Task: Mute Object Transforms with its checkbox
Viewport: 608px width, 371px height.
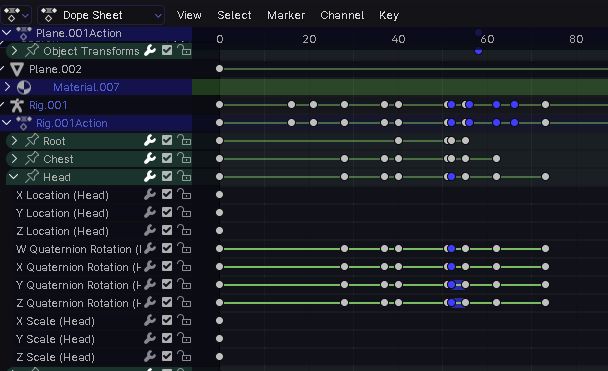Action: [167, 50]
